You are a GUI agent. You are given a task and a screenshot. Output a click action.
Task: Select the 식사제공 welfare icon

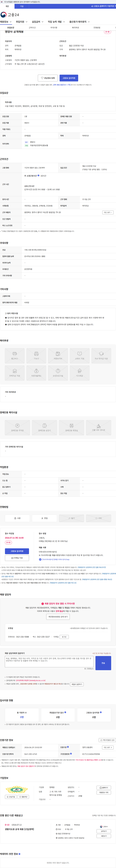(80, 373)
